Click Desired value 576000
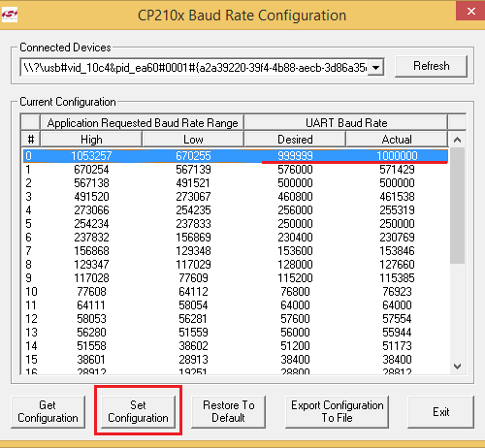Image resolution: width=485 pixels, height=448 pixels. pos(295,170)
